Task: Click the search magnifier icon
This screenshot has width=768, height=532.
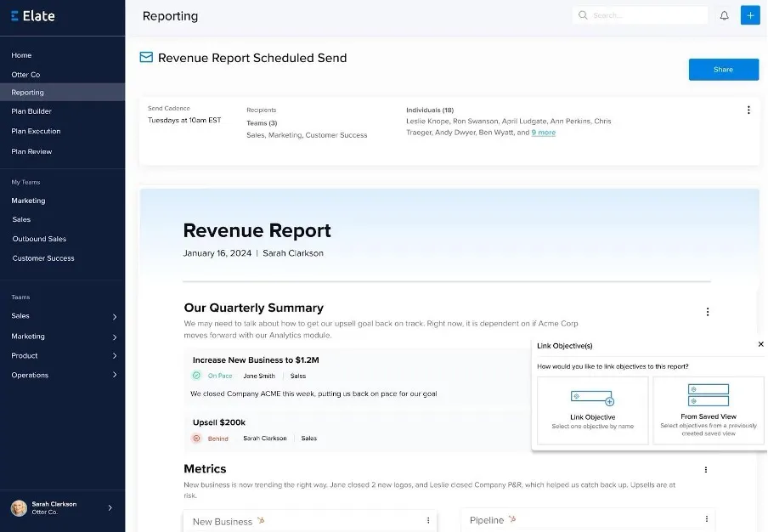Action: [582, 15]
